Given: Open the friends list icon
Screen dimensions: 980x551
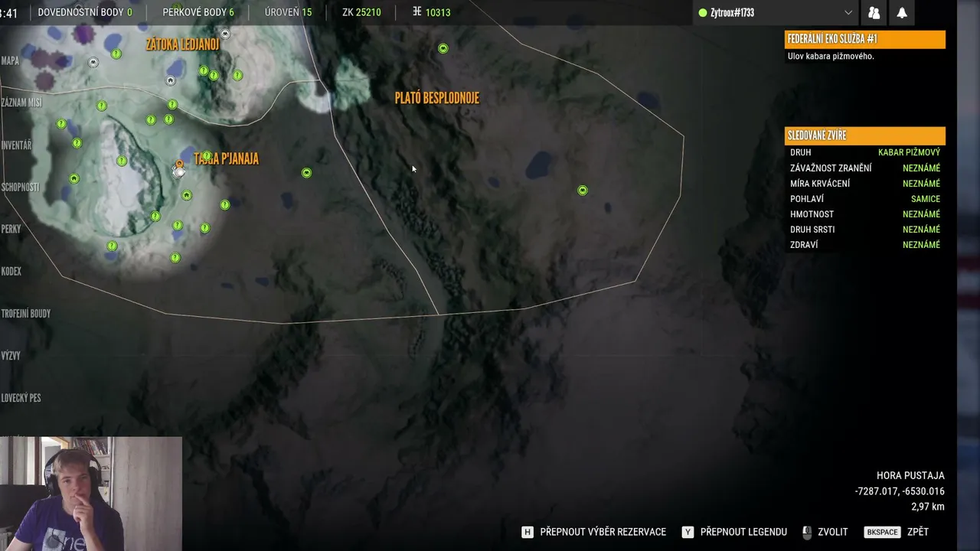Looking at the screenshot, I should [x=874, y=13].
